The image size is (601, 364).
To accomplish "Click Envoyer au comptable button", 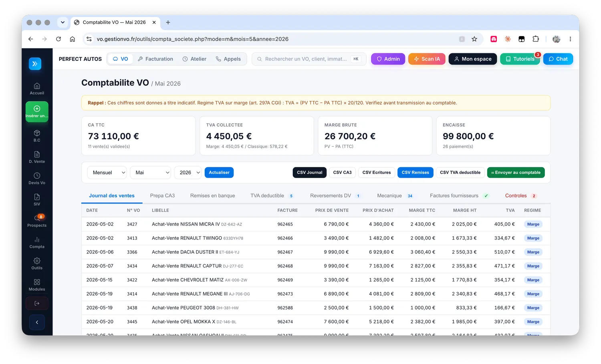I will [x=516, y=173].
